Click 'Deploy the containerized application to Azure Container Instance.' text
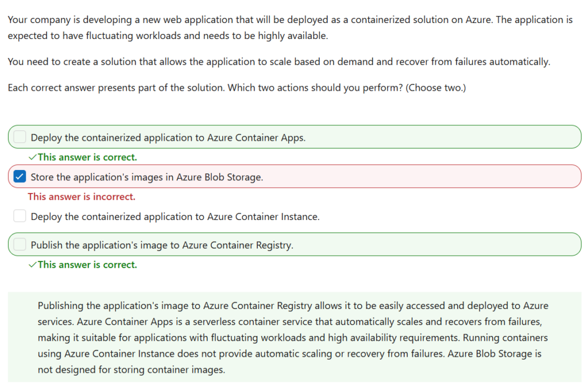Screen dimensions: 588x386 coord(175,217)
